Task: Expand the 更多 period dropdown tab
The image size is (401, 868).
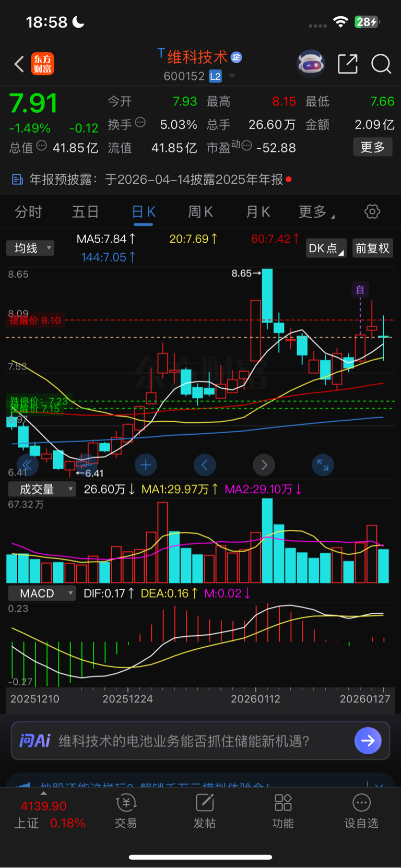Action: click(x=316, y=212)
